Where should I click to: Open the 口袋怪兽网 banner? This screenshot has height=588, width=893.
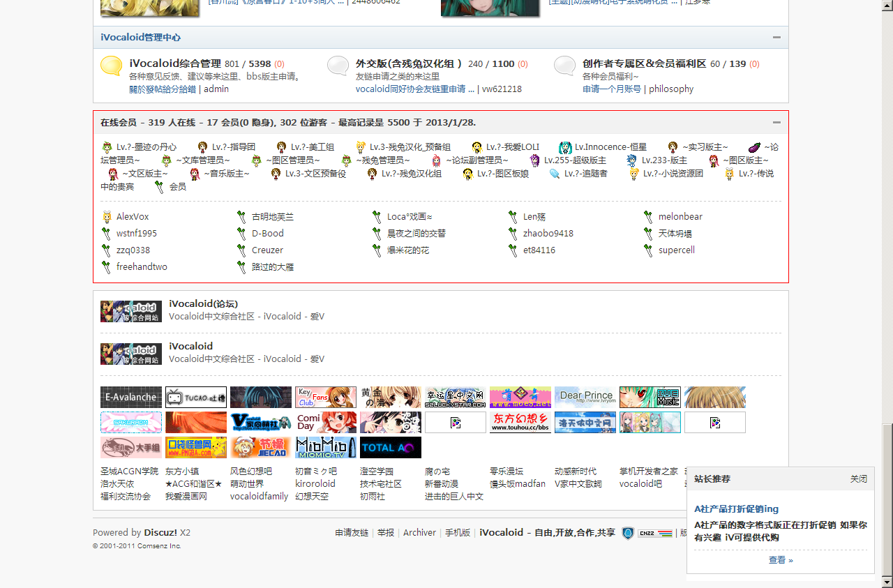click(196, 447)
